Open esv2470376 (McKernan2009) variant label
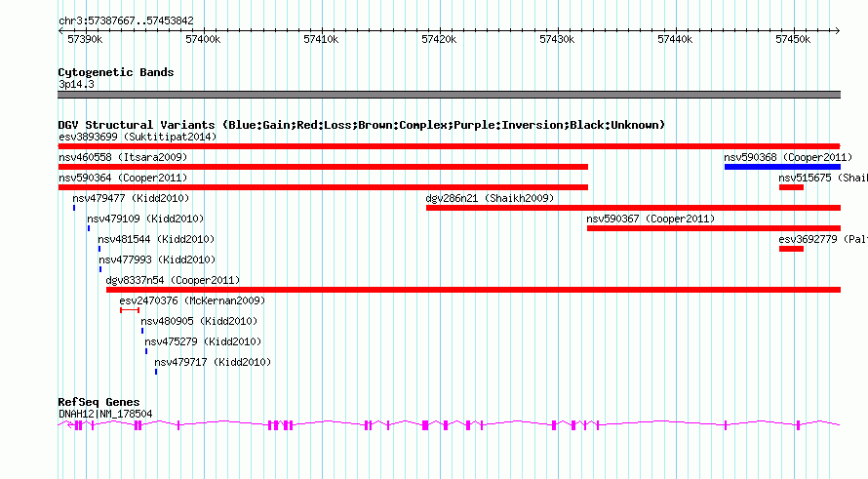The image size is (868, 479). pos(192,300)
